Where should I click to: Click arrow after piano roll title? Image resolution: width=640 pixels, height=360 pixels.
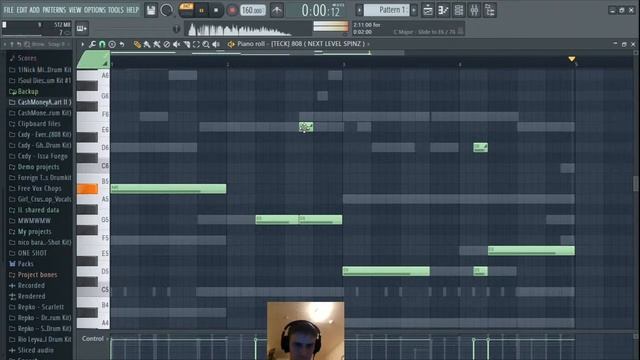(368, 44)
